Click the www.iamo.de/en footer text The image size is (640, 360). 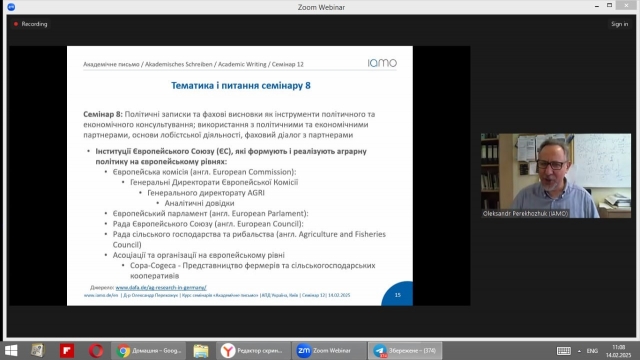point(101,295)
